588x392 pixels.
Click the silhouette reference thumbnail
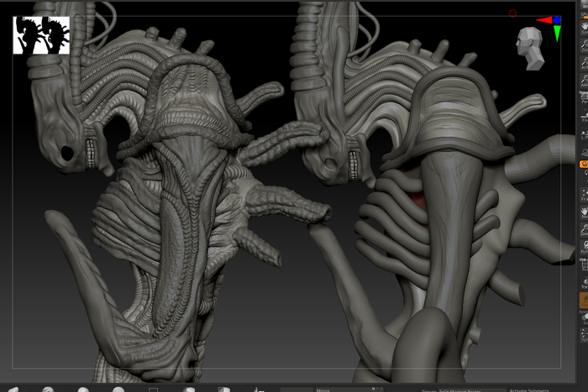(x=40, y=36)
